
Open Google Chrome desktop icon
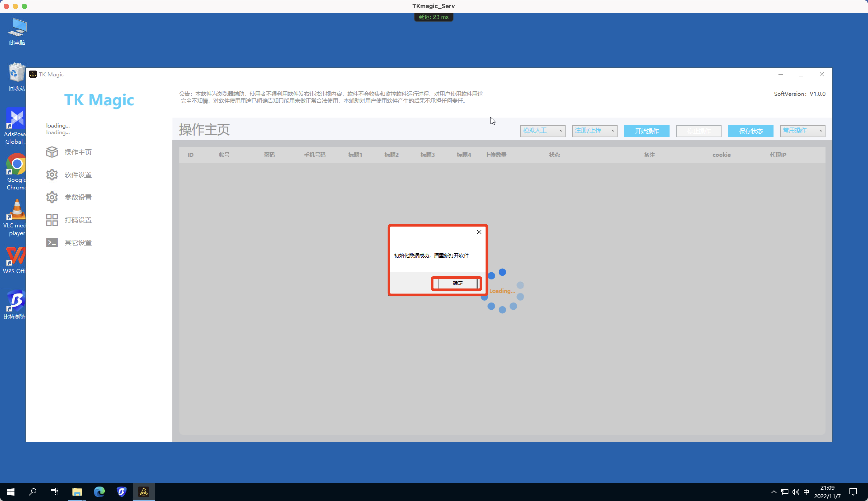coord(15,164)
